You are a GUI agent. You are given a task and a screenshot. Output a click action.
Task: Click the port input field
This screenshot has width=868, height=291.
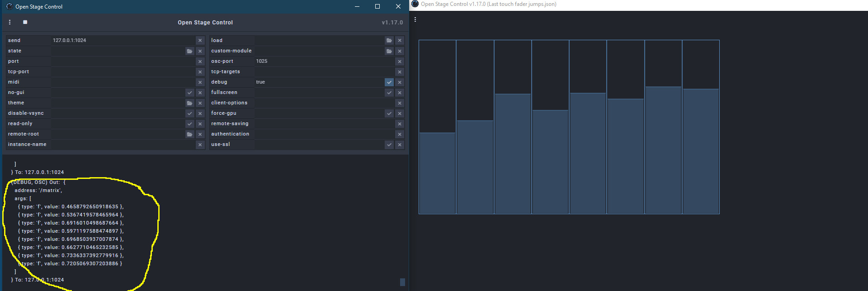pos(123,61)
